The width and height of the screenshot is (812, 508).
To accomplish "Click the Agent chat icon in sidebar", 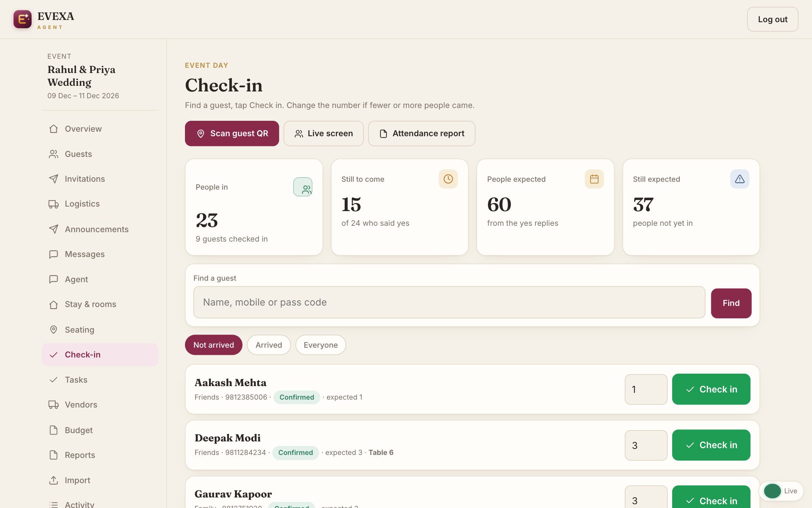I will point(54,279).
